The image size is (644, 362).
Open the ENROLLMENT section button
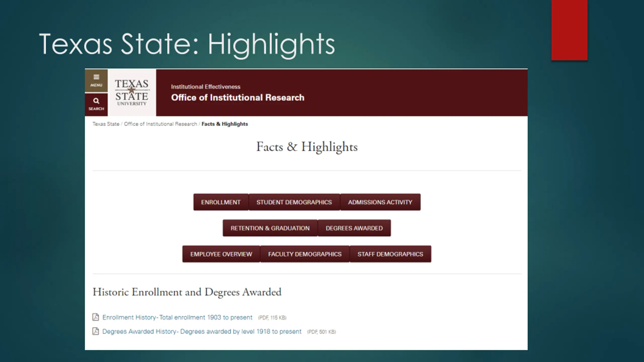[x=221, y=202]
